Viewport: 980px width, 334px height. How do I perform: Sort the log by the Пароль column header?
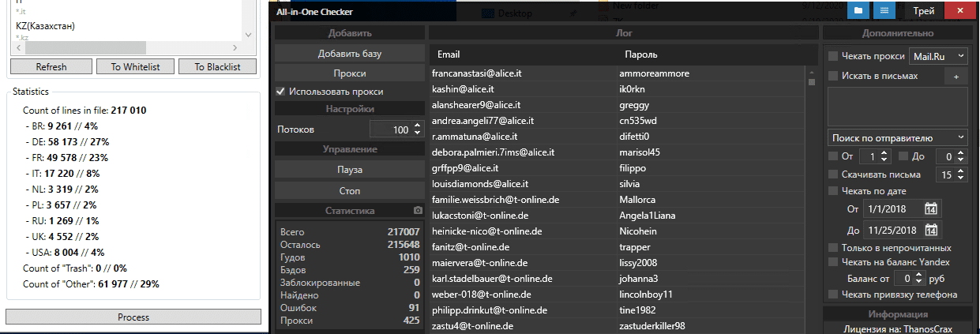pyautogui.click(x=640, y=54)
